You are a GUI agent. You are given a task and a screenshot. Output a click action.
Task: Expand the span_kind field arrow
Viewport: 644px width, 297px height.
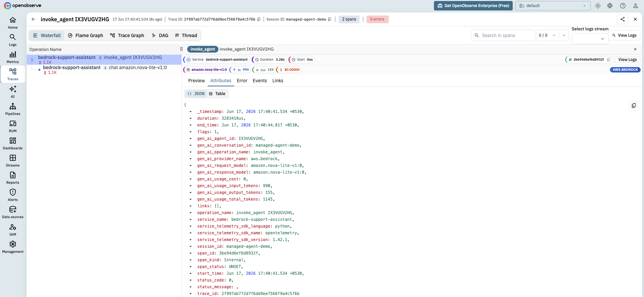(191, 260)
